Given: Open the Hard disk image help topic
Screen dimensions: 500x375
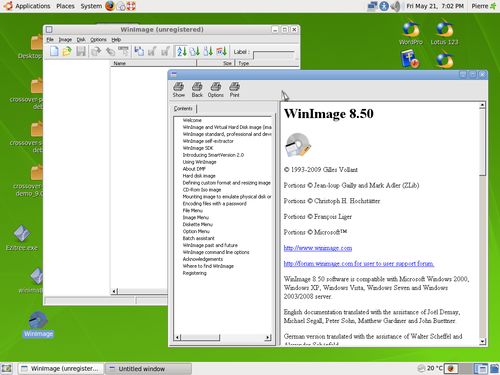Looking at the screenshot, I should (x=199, y=176).
